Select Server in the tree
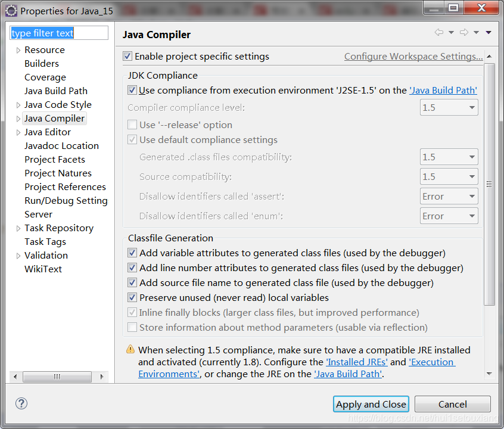Screen dimensions: 504x429 click(38, 214)
